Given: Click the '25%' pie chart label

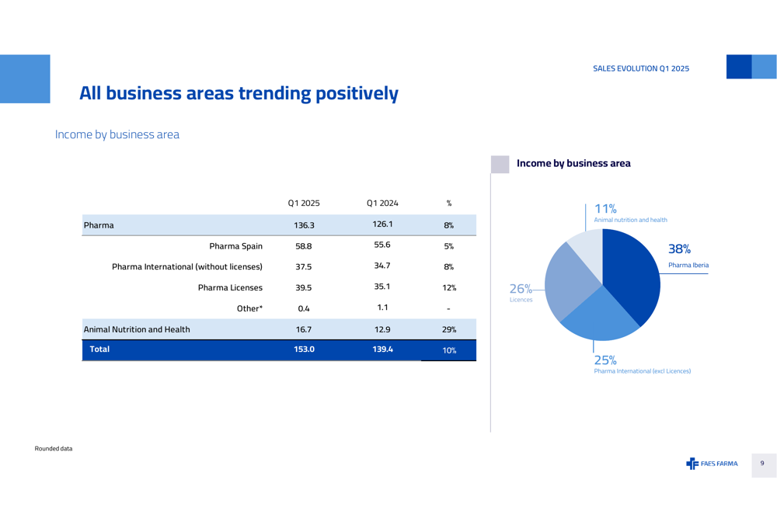Looking at the screenshot, I should pos(605,360).
